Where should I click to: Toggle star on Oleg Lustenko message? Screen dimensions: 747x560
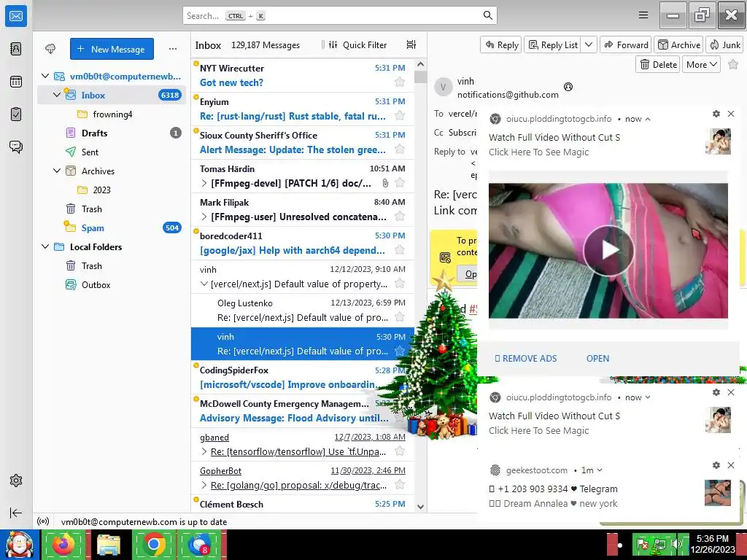(x=400, y=317)
